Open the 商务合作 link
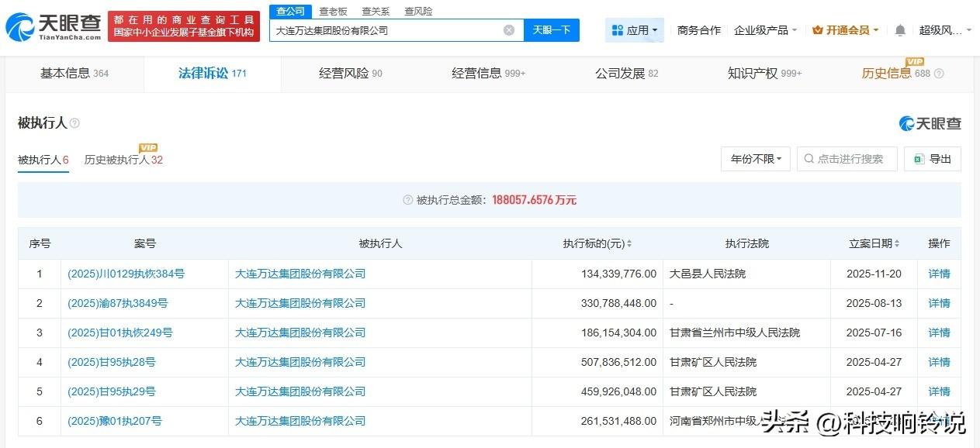 (699, 30)
